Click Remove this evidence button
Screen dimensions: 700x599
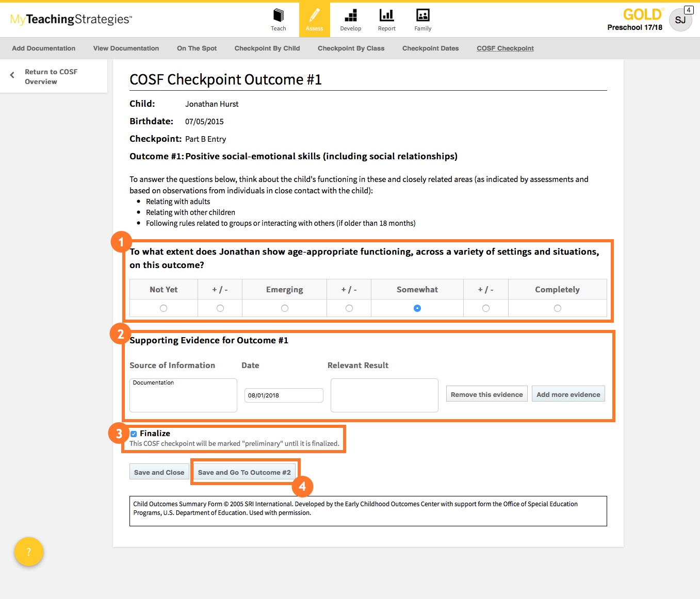486,394
